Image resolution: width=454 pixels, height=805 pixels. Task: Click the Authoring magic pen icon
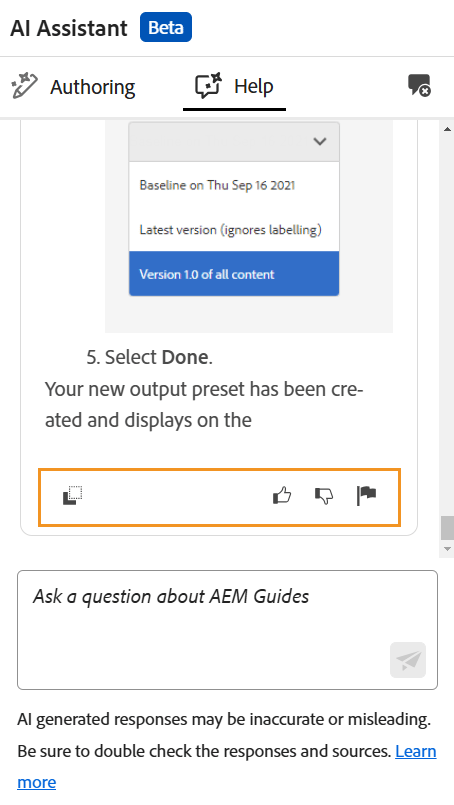[24, 86]
